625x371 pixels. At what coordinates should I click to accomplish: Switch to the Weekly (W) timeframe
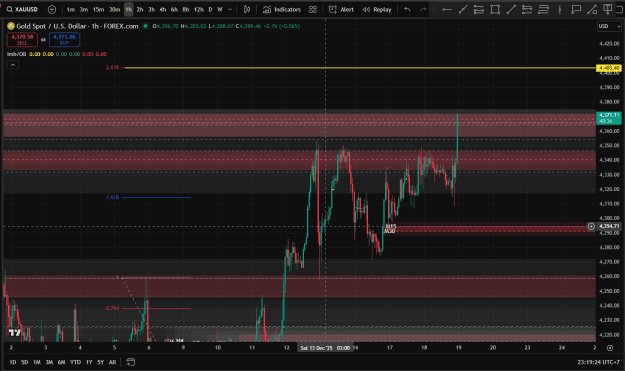coord(220,9)
